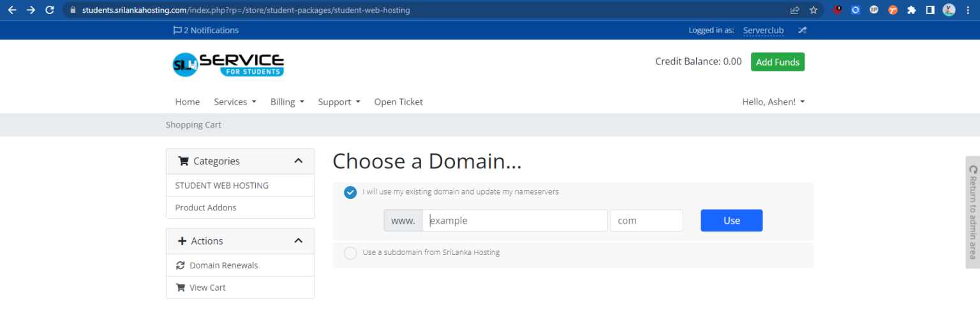Go to the Home menu item
Screen dimensions: 980x336
click(188, 102)
